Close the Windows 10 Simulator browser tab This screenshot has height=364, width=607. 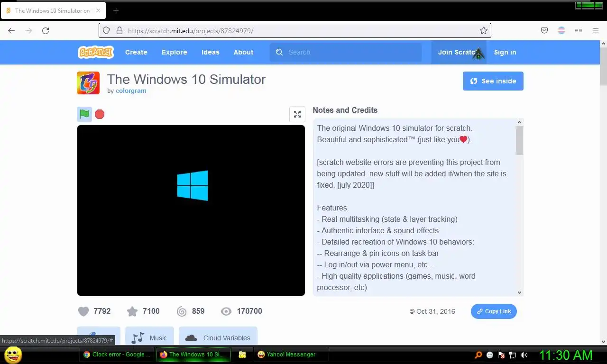click(98, 10)
